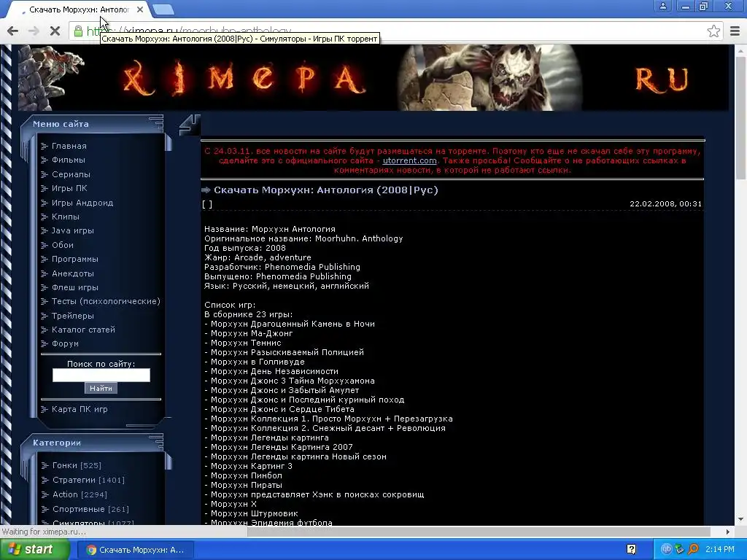The image size is (747, 560).
Task: Select Стратегии [1401] category
Action: [x=88, y=480]
